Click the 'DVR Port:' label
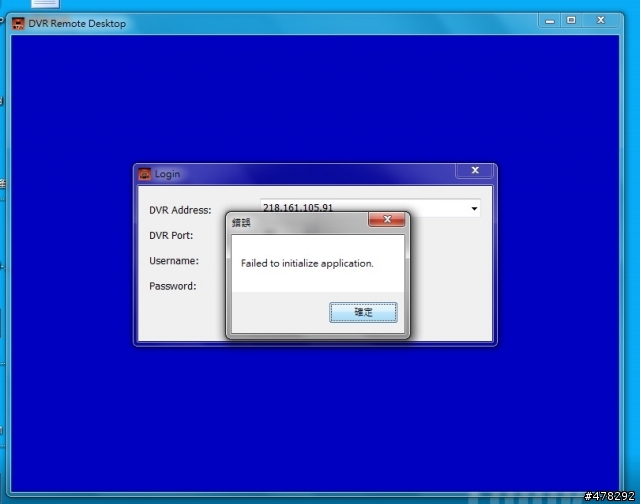This screenshot has height=504, width=640. click(x=171, y=235)
